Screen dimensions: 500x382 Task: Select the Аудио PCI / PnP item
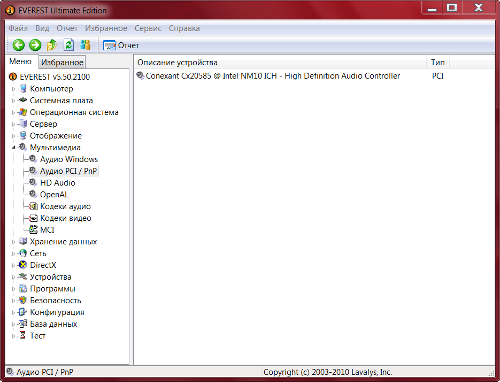68,171
